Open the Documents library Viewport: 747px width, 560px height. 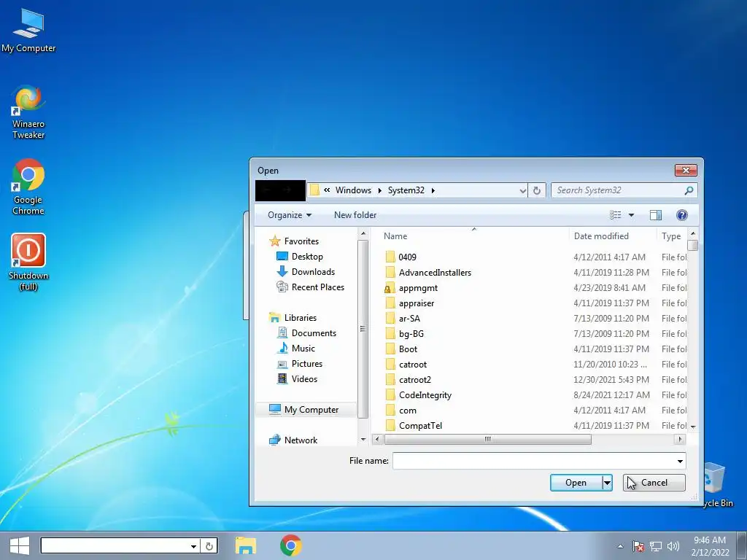pyautogui.click(x=307, y=332)
